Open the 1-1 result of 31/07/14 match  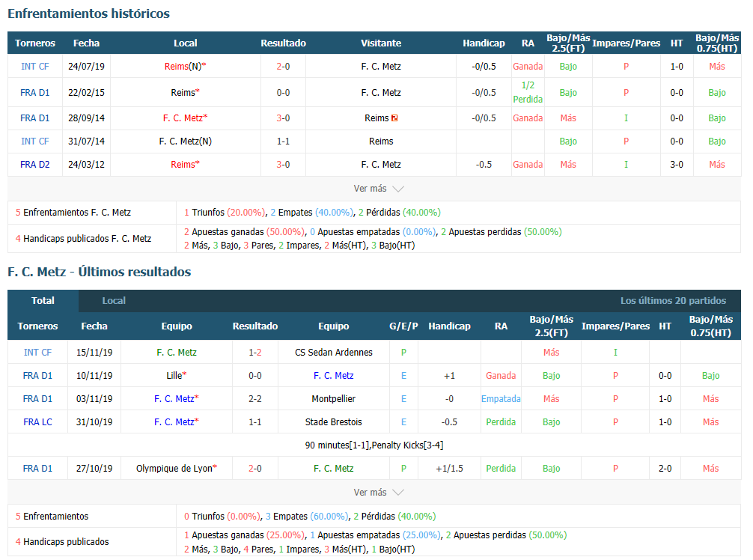coord(284,141)
